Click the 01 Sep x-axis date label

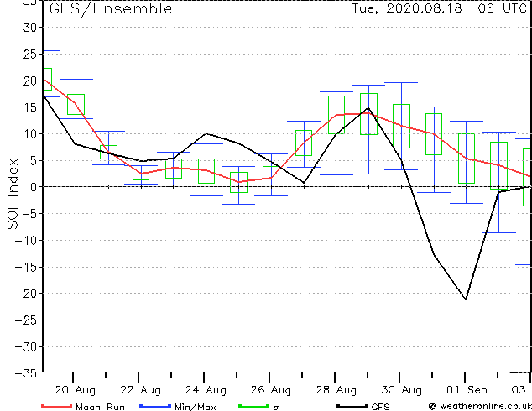coord(467,390)
